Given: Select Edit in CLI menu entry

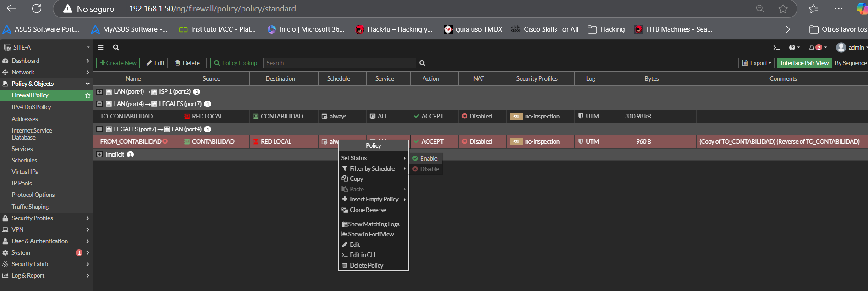Looking at the screenshot, I should coord(362,255).
